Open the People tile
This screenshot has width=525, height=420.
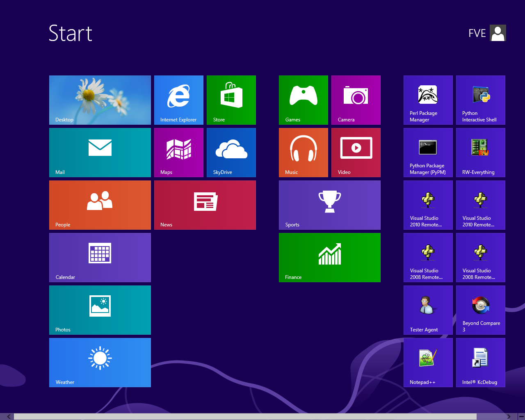(x=100, y=205)
